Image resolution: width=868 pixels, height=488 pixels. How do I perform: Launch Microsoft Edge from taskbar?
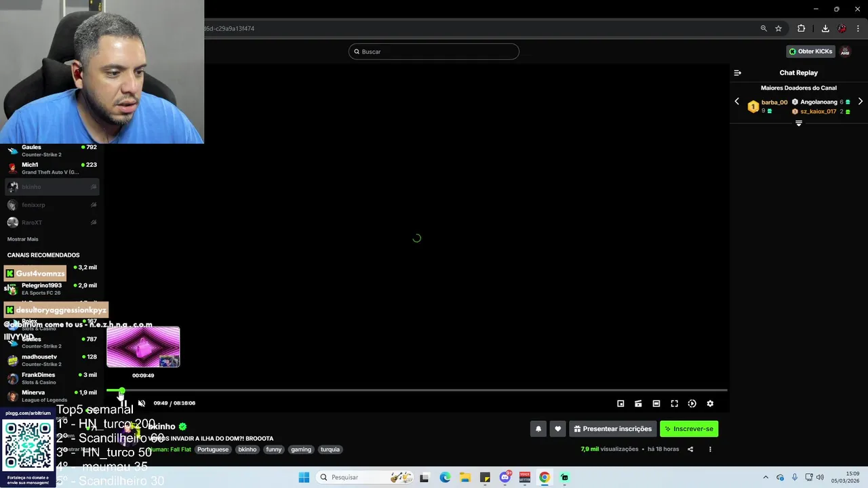coord(445,477)
